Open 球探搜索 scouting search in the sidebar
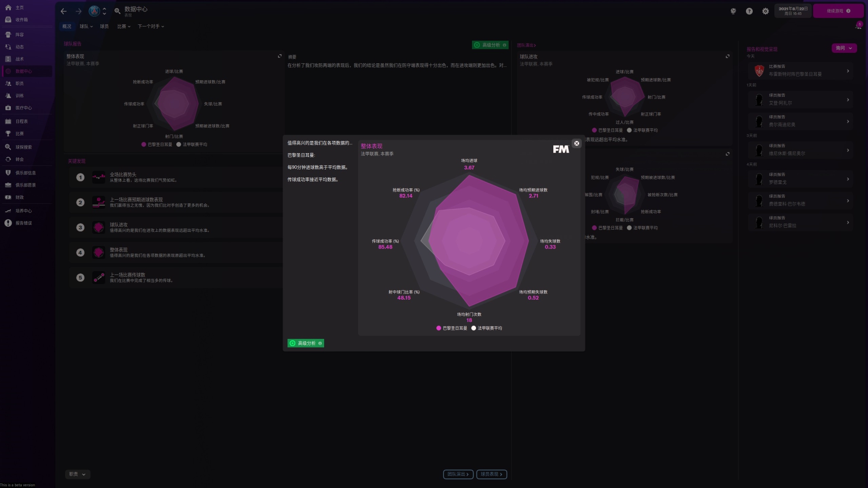Screen dimensions: 868x488 click(x=23, y=147)
